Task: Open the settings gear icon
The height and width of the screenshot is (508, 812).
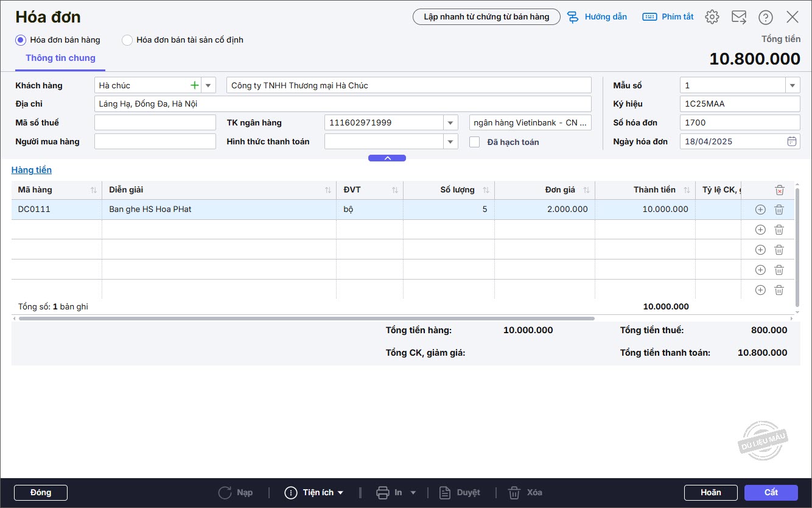Action: (712, 17)
